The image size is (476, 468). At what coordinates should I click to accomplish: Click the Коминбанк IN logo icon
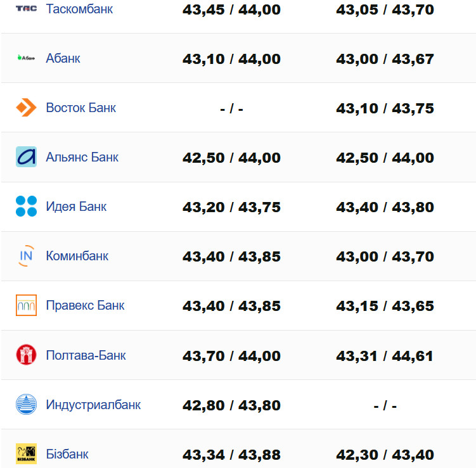click(26, 256)
